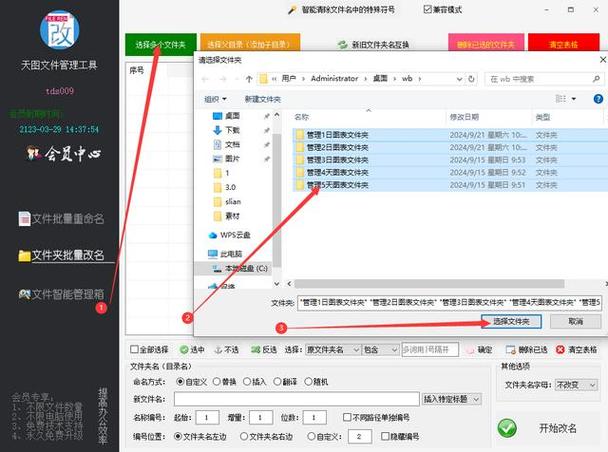Click 取消 button in dialog
608x452 pixels.
(x=575, y=321)
